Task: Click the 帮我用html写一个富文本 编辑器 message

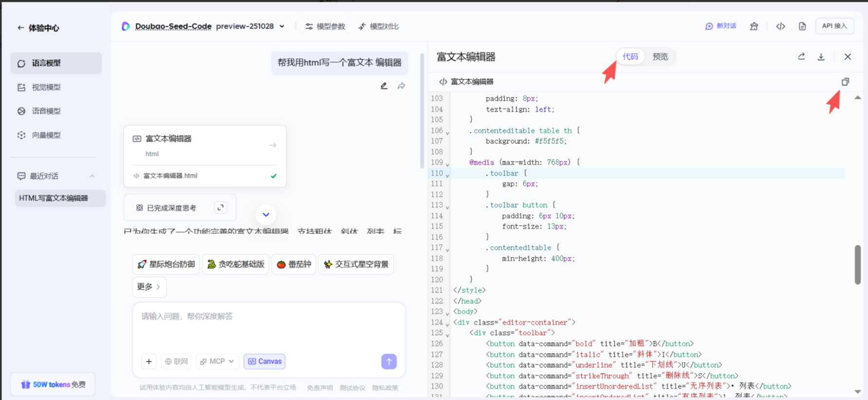Action: tap(340, 62)
